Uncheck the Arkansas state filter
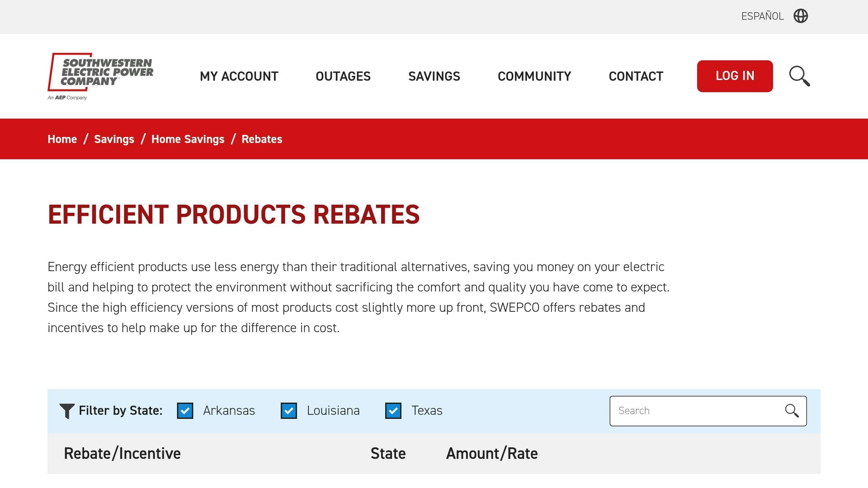Screen dimensions: 868x488 (185, 410)
